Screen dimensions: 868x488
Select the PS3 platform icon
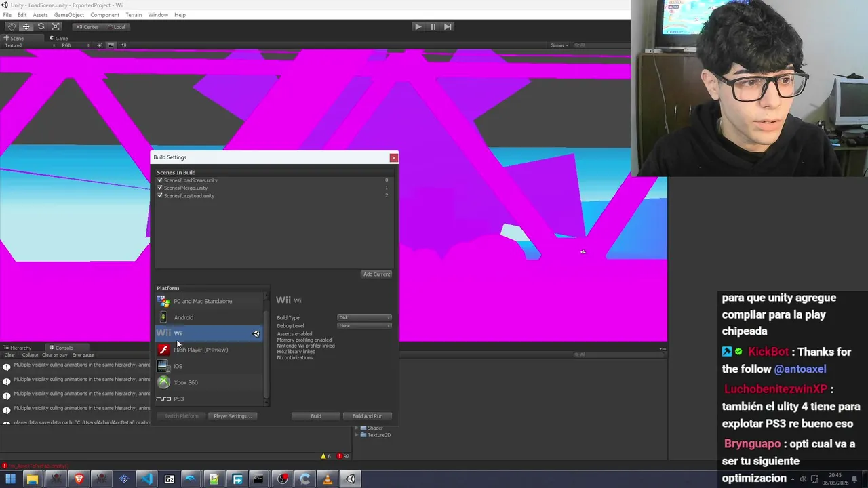(163, 399)
